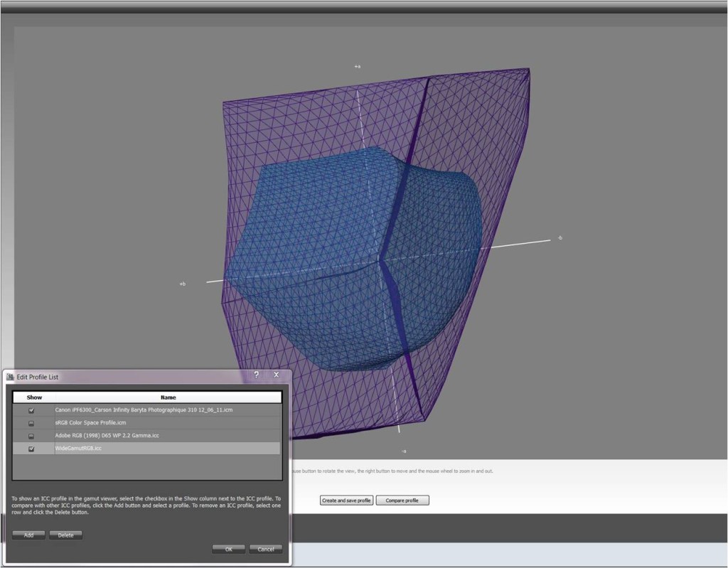Click the Compare profile button

pyautogui.click(x=402, y=500)
